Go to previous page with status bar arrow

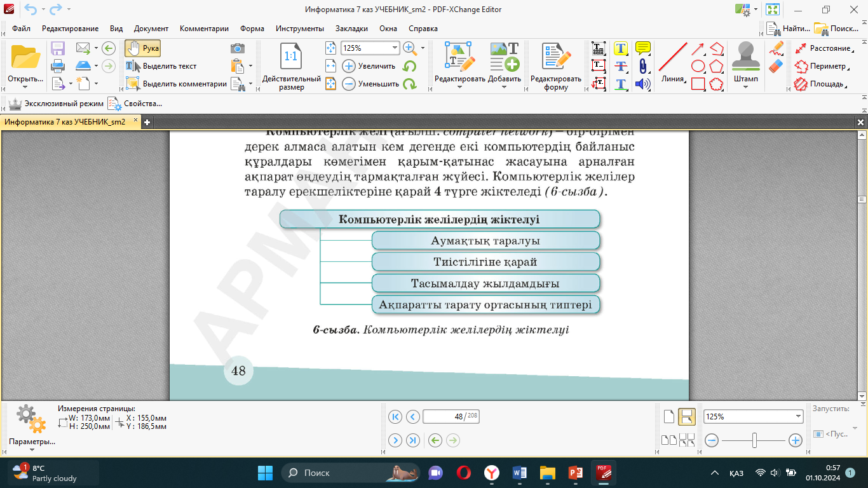click(413, 417)
